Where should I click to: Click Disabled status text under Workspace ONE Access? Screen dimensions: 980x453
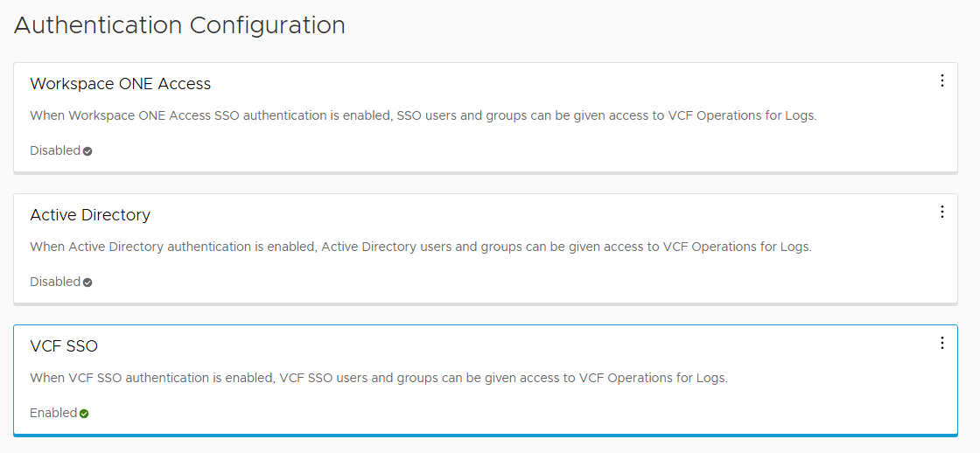click(x=54, y=150)
